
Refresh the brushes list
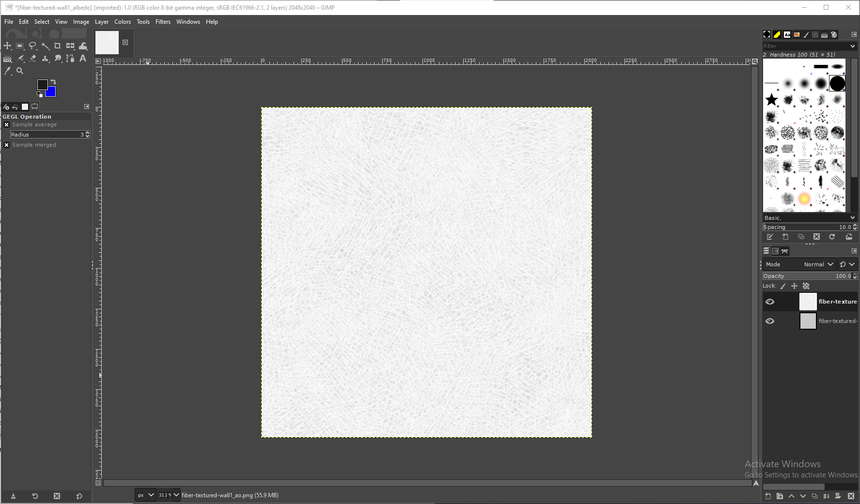click(832, 237)
